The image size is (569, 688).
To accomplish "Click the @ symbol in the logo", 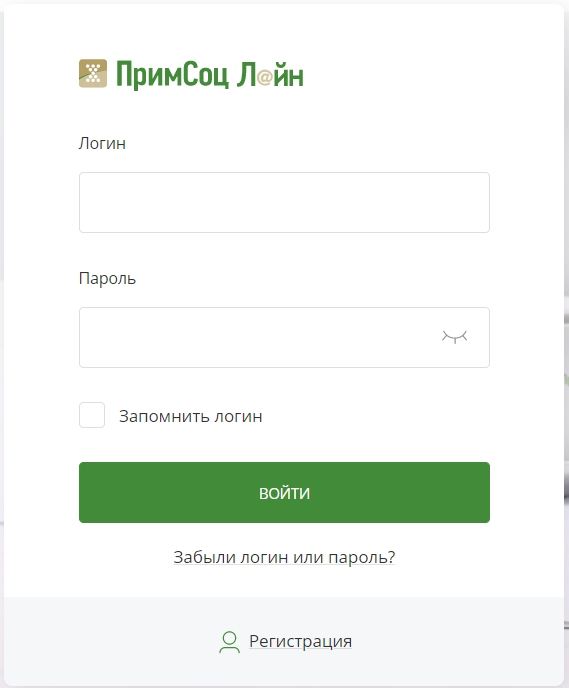I will click(x=265, y=78).
